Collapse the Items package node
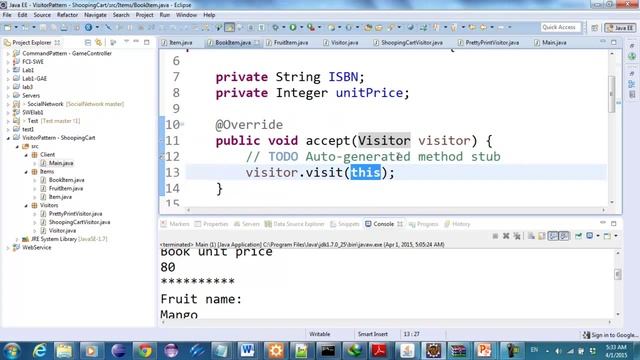Screen dimensions: 640x360 [x=26, y=172]
